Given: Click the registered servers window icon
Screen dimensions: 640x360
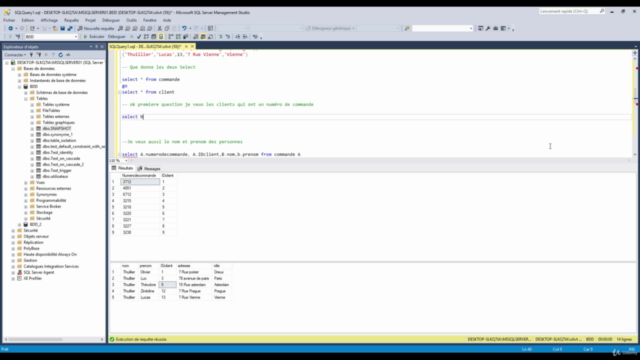Looking at the screenshot, I should click(480, 29).
